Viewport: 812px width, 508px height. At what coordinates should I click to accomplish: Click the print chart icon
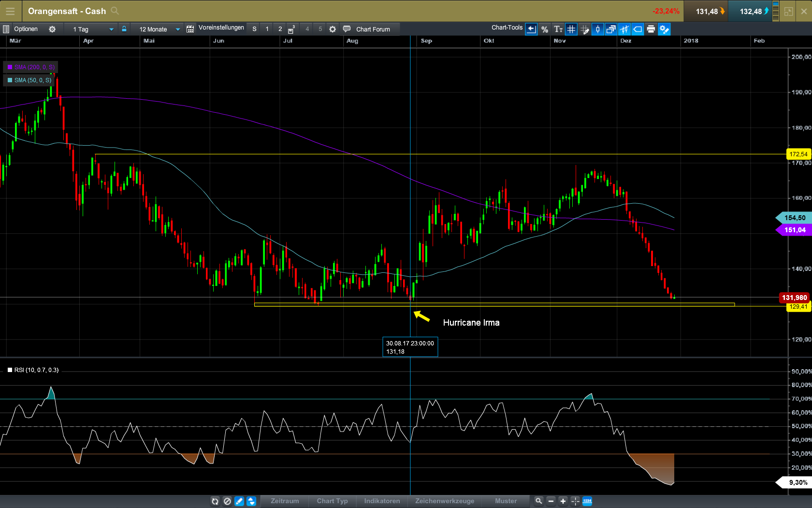pyautogui.click(x=651, y=30)
